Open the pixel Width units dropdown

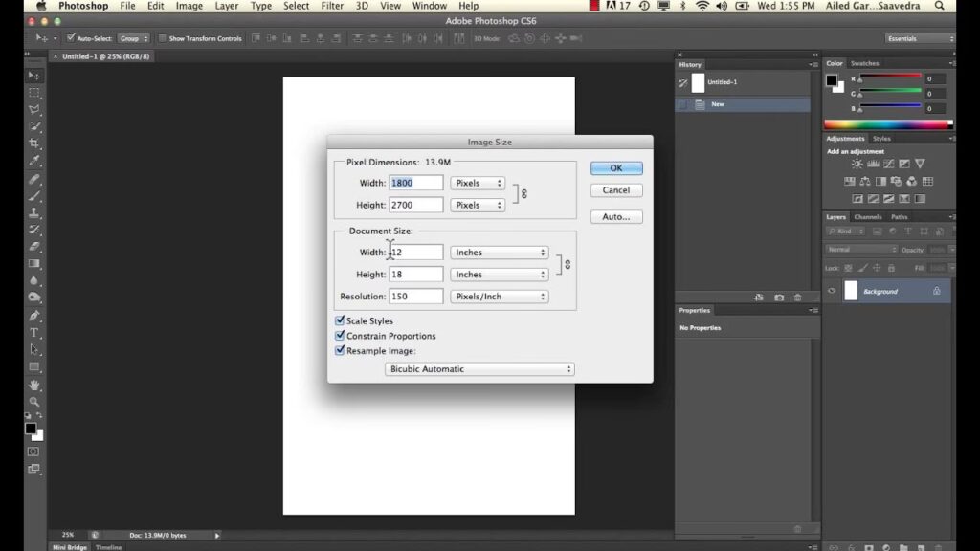[x=478, y=183]
